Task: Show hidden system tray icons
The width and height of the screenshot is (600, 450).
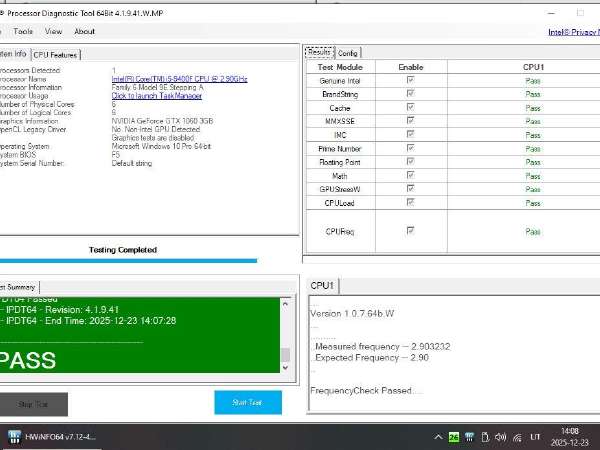Action: (437, 437)
